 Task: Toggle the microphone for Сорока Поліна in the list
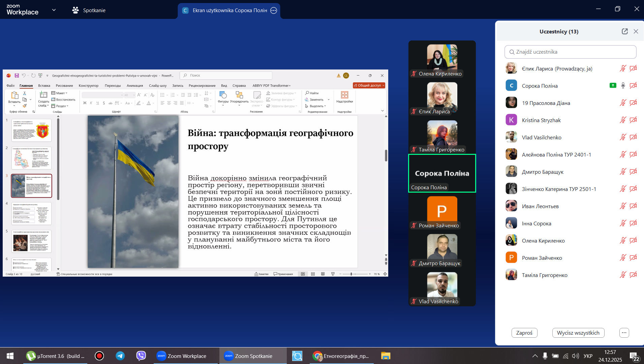coord(623,86)
